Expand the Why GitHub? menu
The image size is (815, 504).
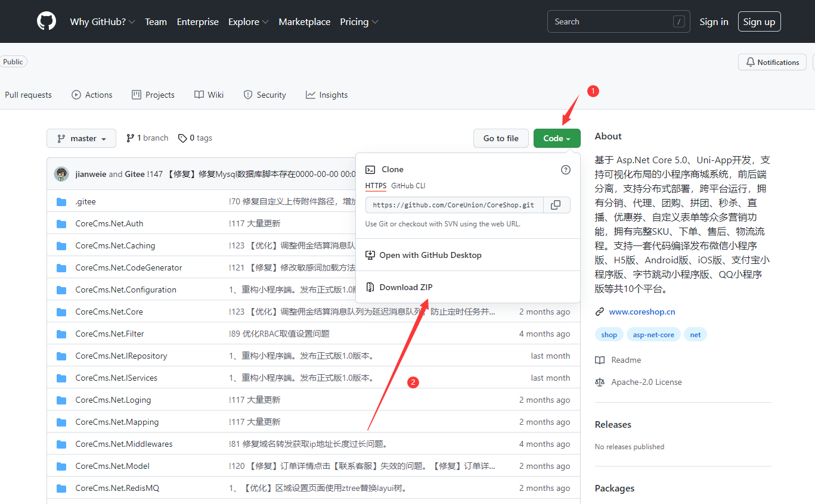click(102, 22)
